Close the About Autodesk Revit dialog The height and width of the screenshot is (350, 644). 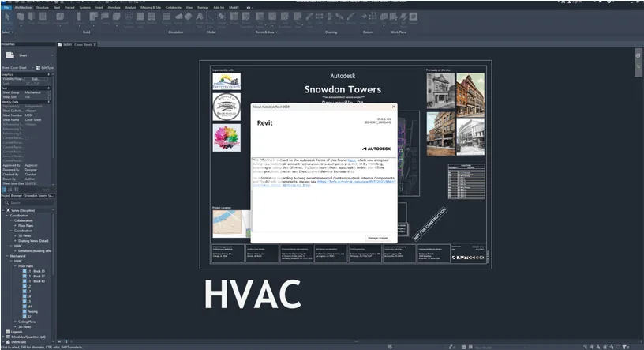pyautogui.click(x=394, y=107)
